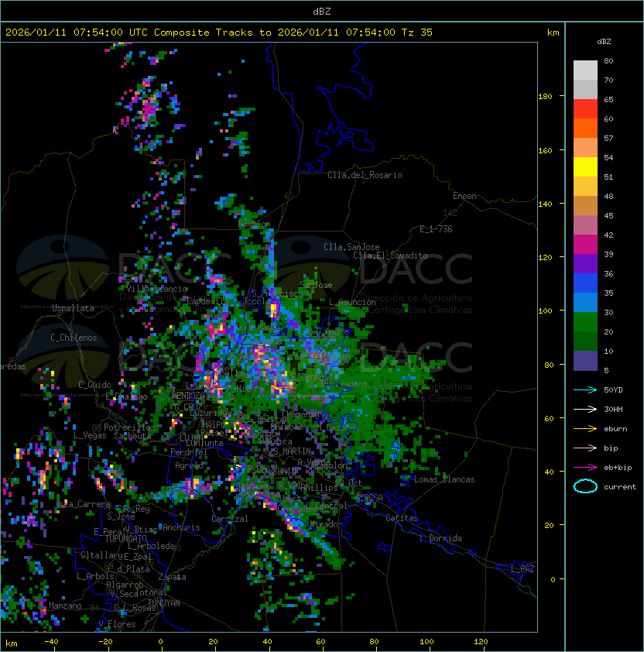Click the '180' km tick on vertical axis
The height and width of the screenshot is (652, 644).
(x=545, y=97)
